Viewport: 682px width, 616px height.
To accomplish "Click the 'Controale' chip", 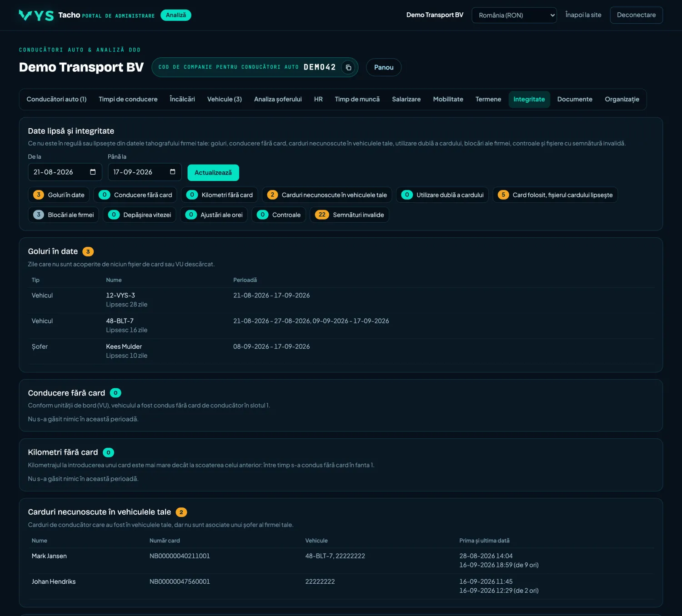I will coord(279,215).
